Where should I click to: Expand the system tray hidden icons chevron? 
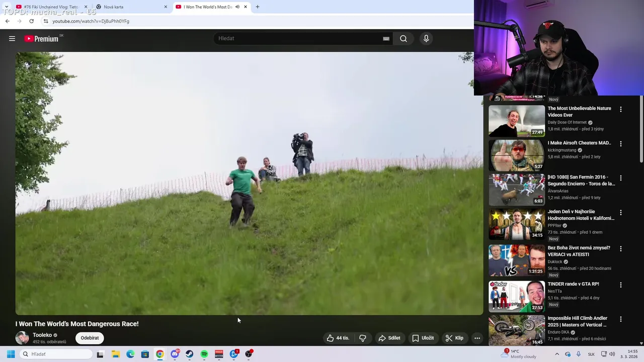click(x=557, y=354)
